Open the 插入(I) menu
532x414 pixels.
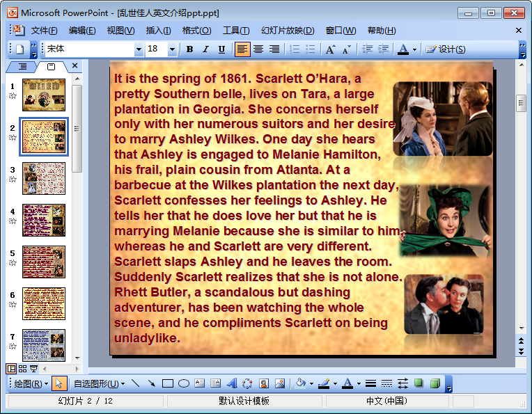click(x=158, y=31)
